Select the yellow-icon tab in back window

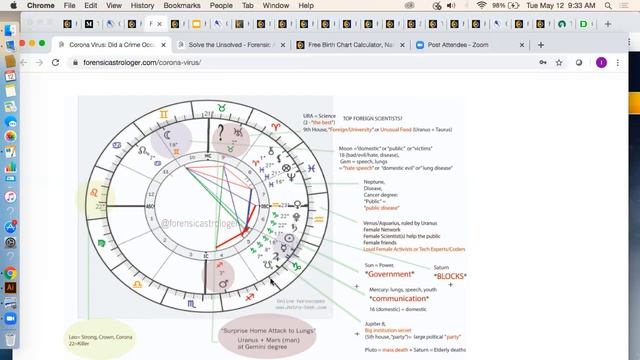click(x=196, y=24)
